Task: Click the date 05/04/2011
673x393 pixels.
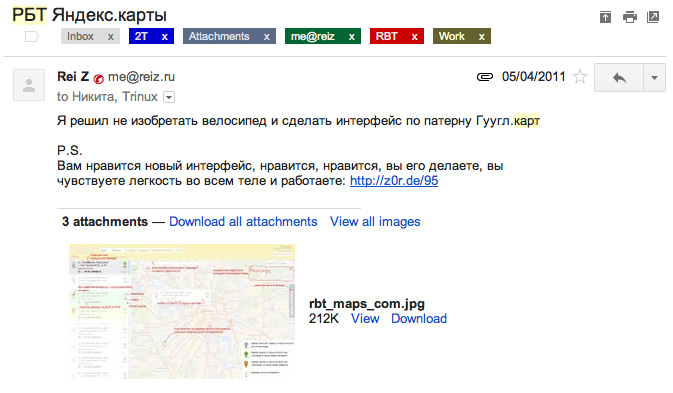Action: click(x=534, y=77)
